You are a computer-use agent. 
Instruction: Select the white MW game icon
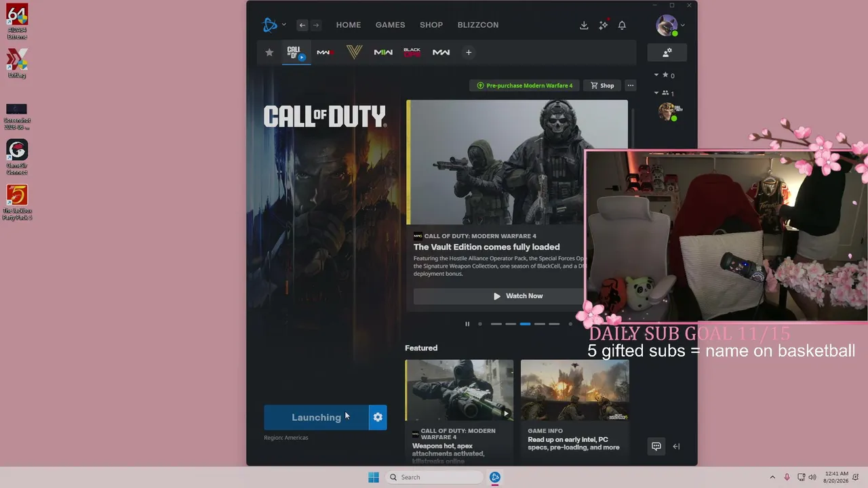[x=441, y=52]
